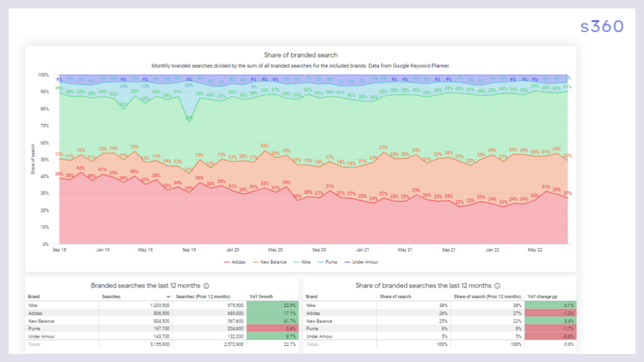Viewport: 644px width, 362px height.
Task: Click chart subtitle mentioning Google Keyword Planner
Action: 301,66
